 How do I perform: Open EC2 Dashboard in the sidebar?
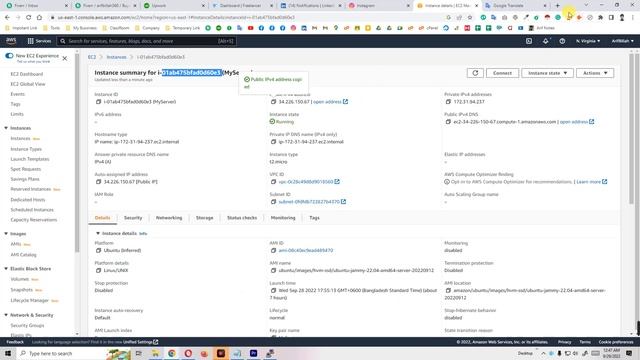pos(27,74)
